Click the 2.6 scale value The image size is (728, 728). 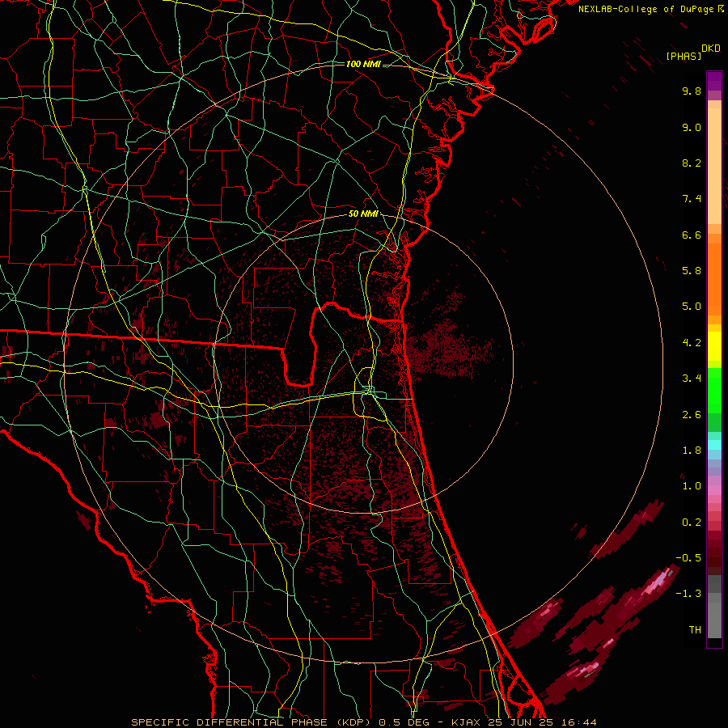(x=692, y=415)
